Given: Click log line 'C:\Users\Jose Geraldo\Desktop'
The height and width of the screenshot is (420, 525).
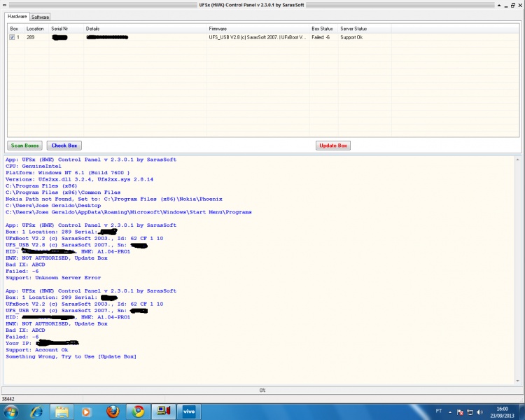Looking at the screenshot, I should 53,206.
